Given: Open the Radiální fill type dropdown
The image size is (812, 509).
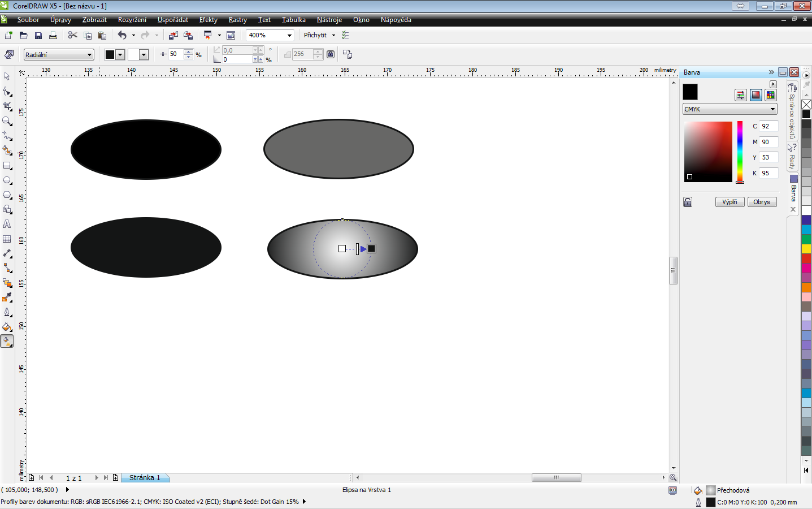Looking at the screenshot, I should (x=59, y=55).
